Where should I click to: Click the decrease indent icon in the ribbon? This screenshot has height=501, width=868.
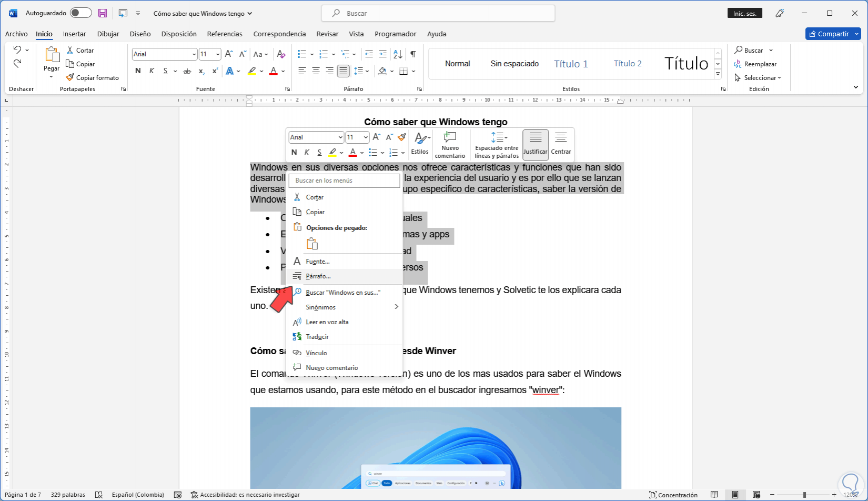[369, 54]
